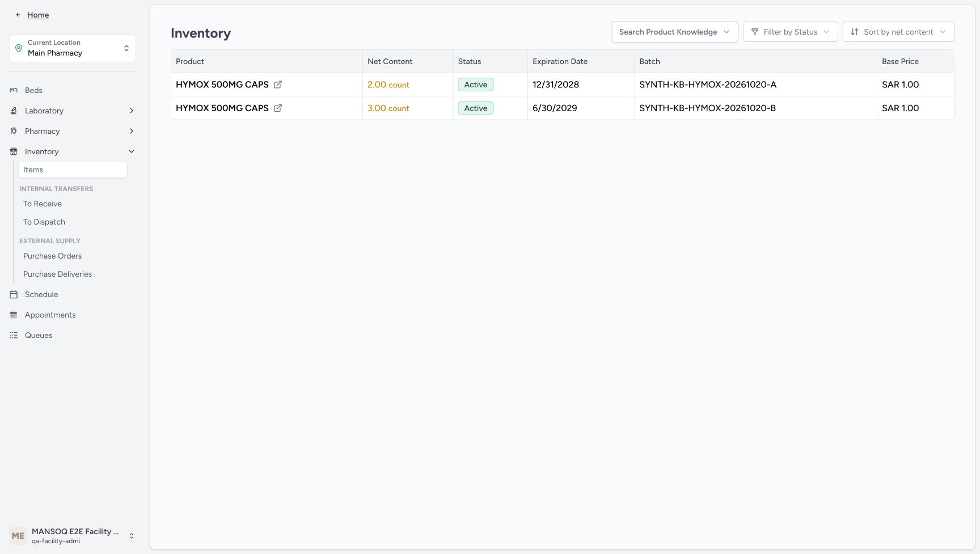Click the 12/31/2028 expiration date

pos(556,84)
